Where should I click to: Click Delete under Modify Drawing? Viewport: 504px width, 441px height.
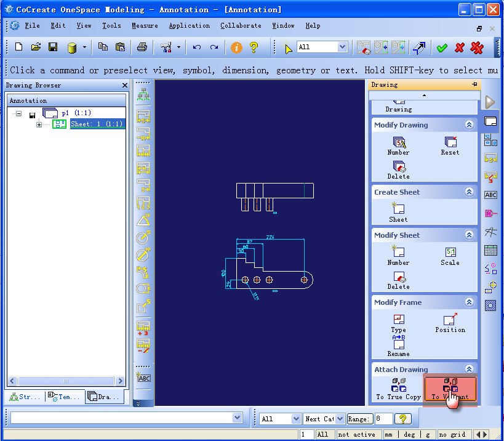(399, 170)
